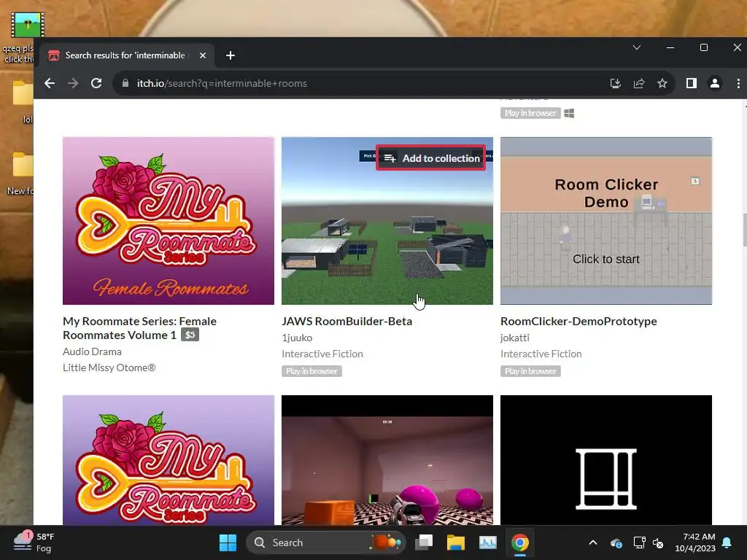Go back using the browser back arrow
747x560 pixels.
50,83
